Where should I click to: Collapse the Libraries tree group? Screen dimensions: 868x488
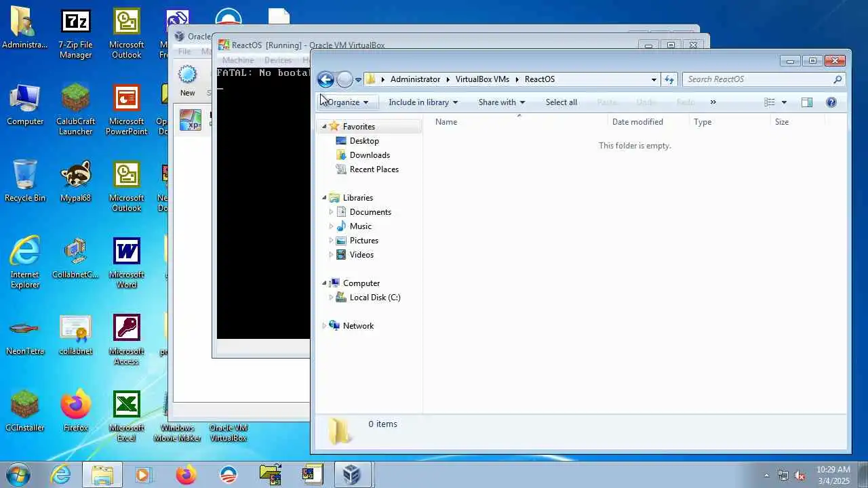tap(324, 198)
